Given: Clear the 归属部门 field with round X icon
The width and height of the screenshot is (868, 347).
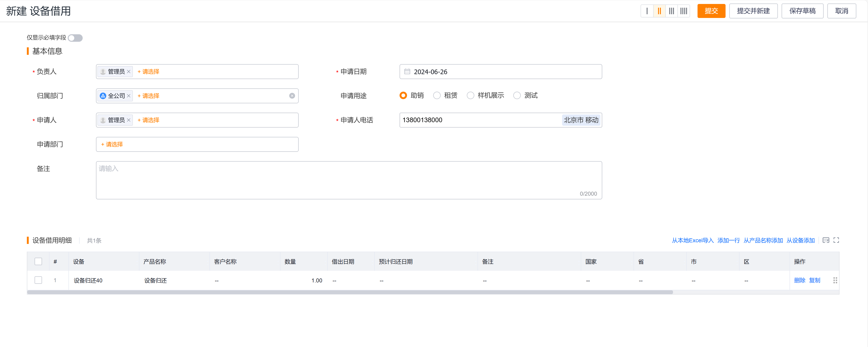Looking at the screenshot, I should (x=292, y=96).
